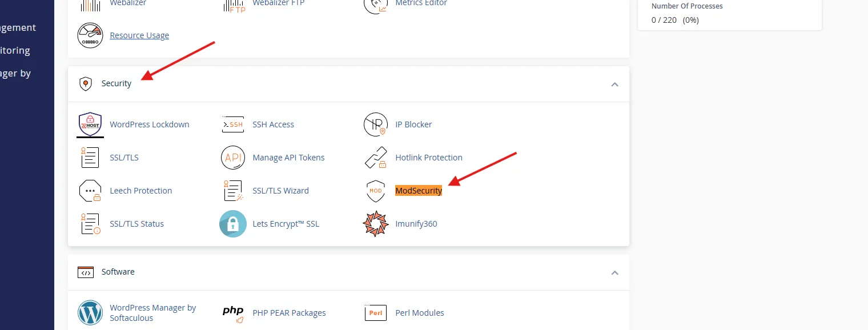Open the Leech Protection icon
Image resolution: width=868 pixels, height=330 pixels.
pos(90,191)
